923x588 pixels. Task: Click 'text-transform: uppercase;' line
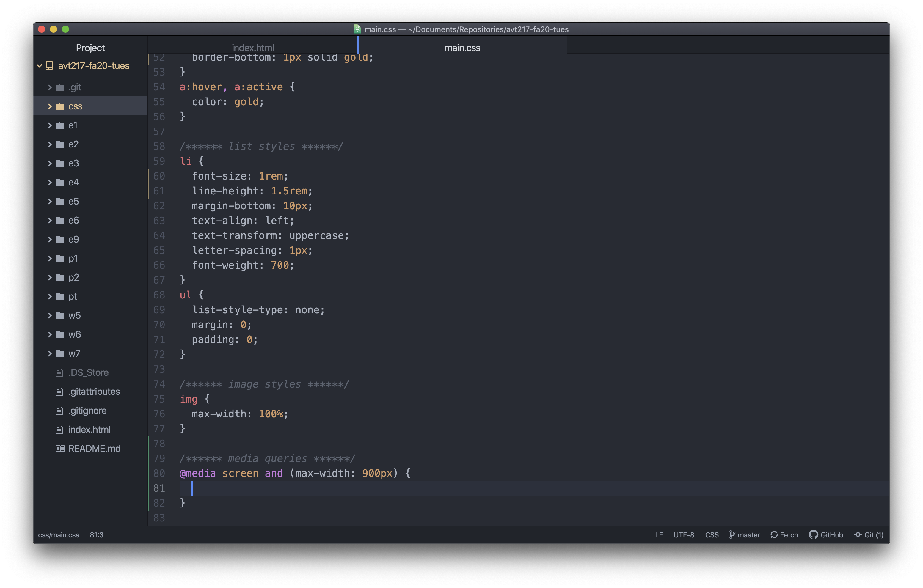270,236
